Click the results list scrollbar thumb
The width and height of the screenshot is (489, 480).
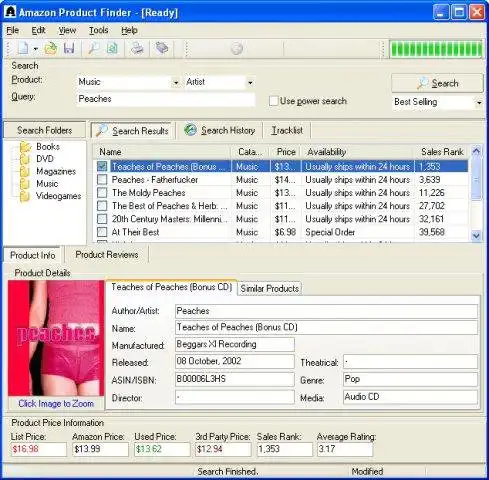tap(476, 179)
